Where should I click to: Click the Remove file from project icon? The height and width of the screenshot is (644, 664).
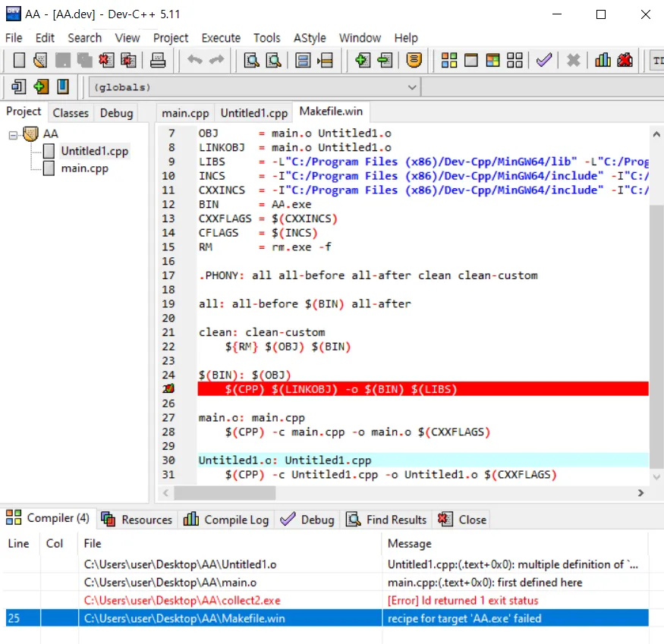pyautogui.click(x=385, y=60)
